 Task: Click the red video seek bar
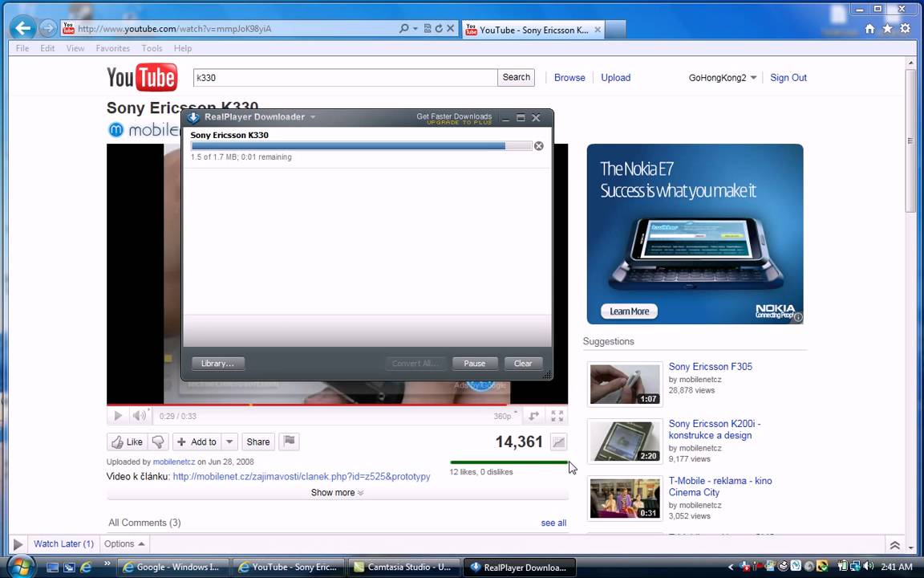[x=337, y=405]
